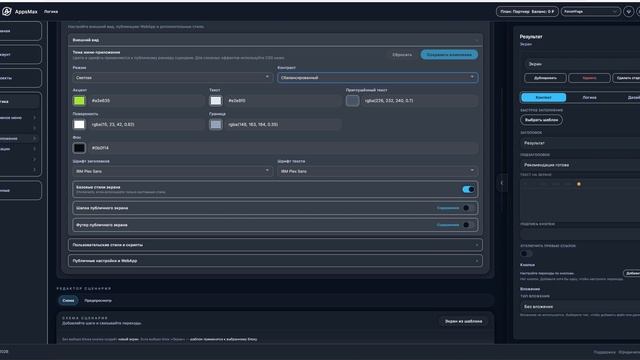640x360 pixels.
Task: Toggle Отключить превью ссылок switch
Action: (526, 253)
